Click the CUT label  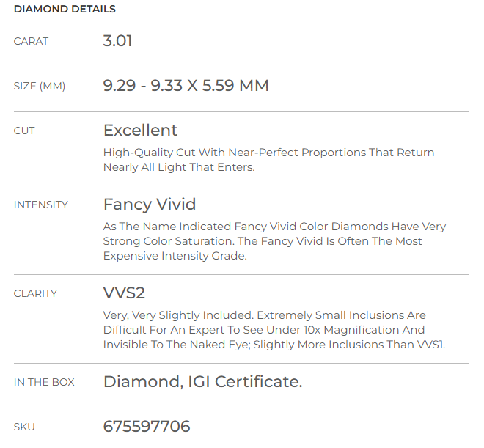coord(24,131)
